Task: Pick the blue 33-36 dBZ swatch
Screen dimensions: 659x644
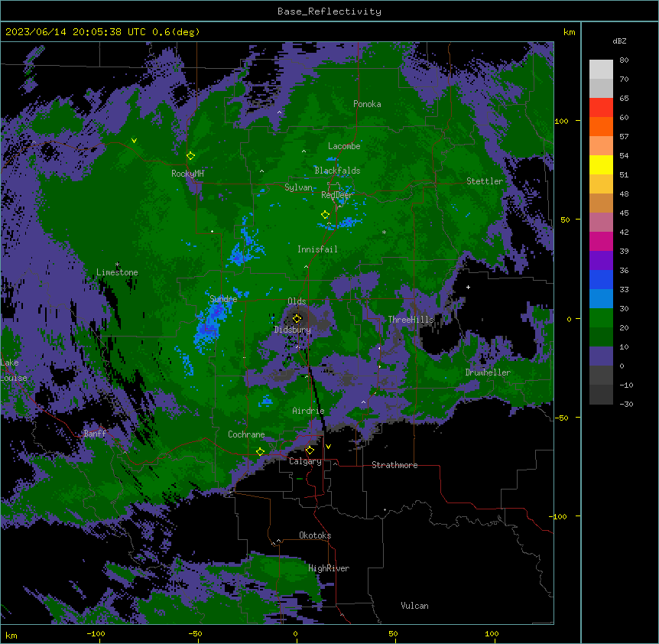Action: 601,279
